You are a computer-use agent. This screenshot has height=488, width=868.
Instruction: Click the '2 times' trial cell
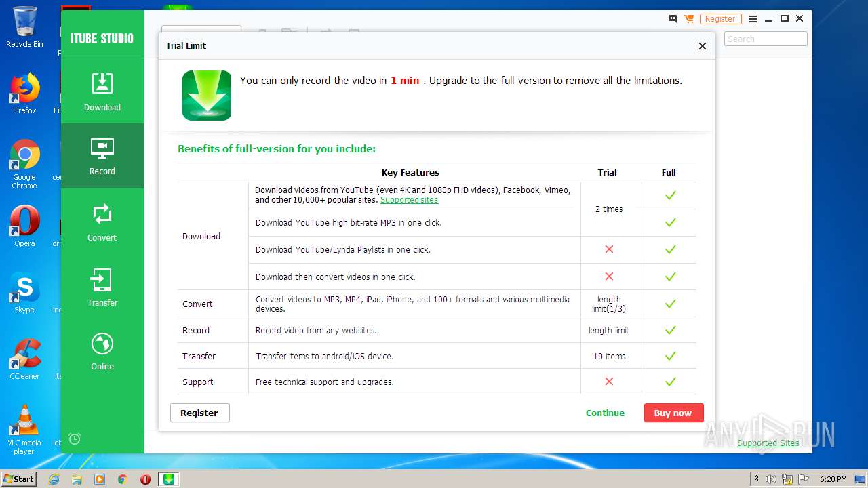pyautogui.click(x=609, y=209)
